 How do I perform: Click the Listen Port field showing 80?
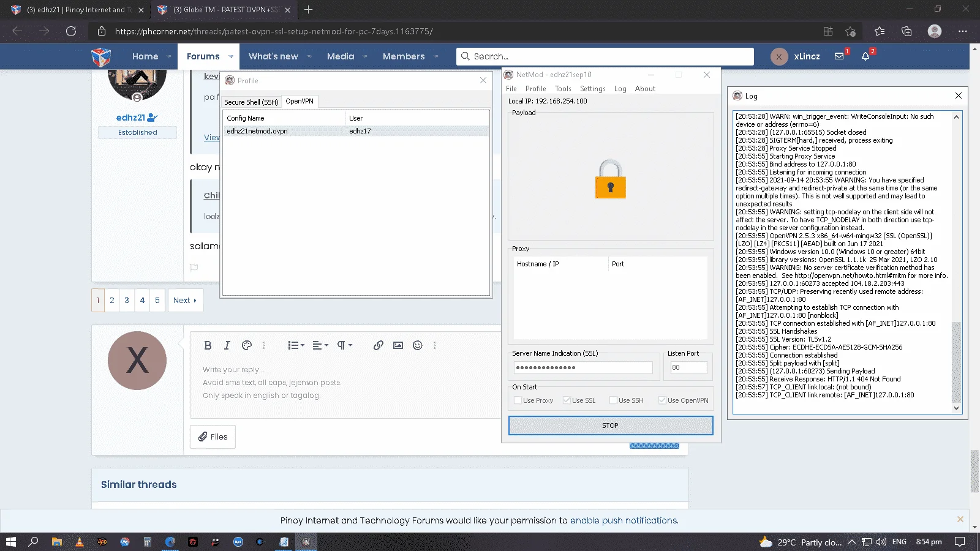[688, 368]
